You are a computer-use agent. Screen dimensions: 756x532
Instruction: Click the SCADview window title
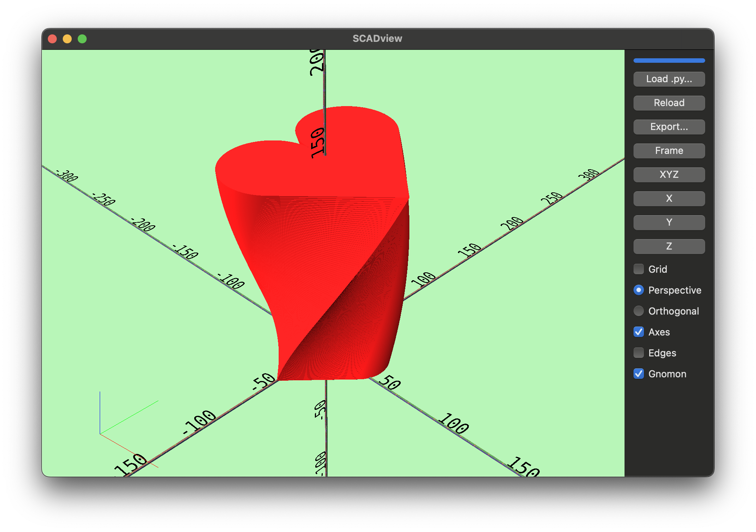click(377, 38)
